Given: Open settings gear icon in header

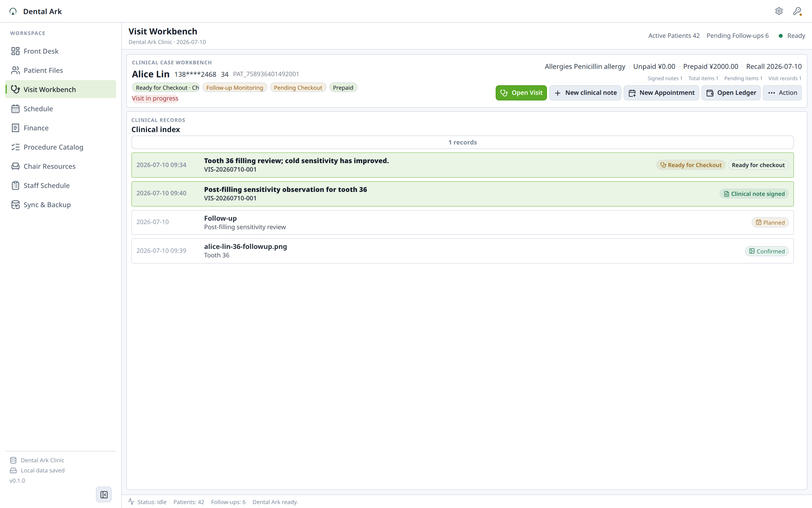Looking at the screenshot, I should (x=779, y=11).
